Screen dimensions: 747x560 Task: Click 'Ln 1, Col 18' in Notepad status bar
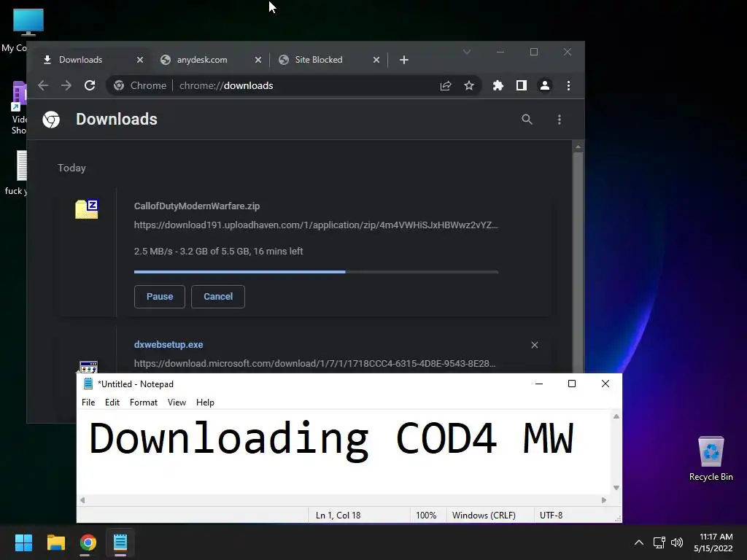pos(338,516)
